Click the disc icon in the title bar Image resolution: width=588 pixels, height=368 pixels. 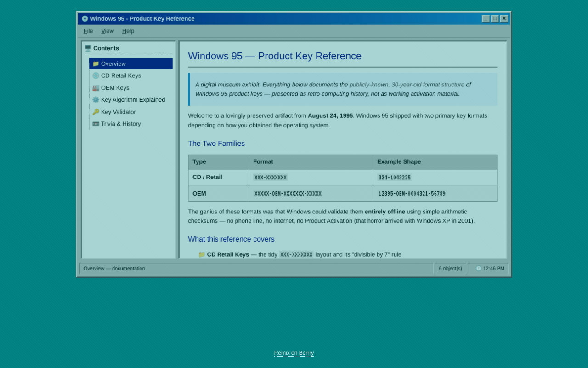coord(85,19)
